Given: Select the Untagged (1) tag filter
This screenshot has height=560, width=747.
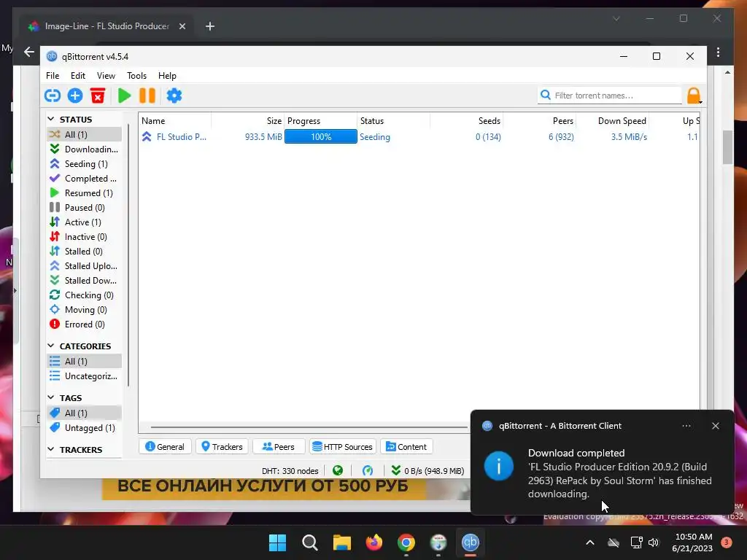Looking at the screenshot, I should 85,428.
